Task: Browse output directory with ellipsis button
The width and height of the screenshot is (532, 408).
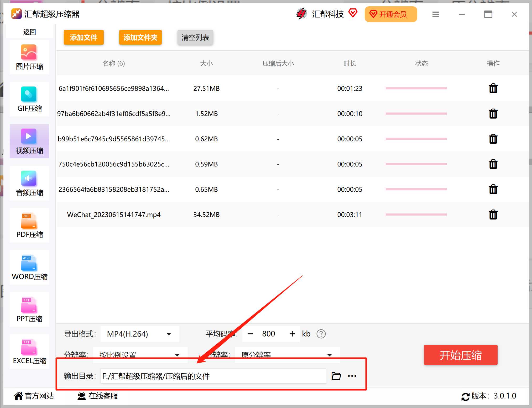Action: click(352, 376)
